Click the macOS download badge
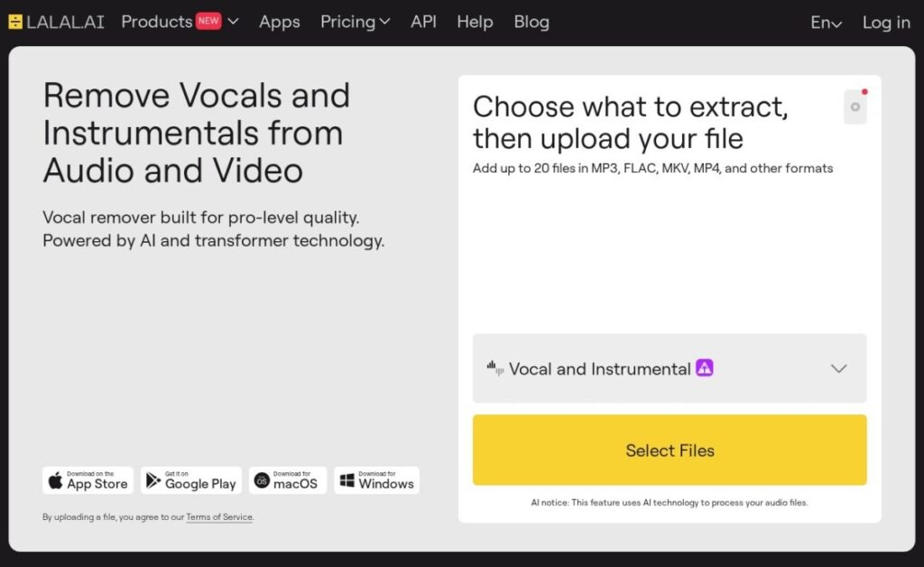The height and width of the screenshot is (567, 924). 288,480
